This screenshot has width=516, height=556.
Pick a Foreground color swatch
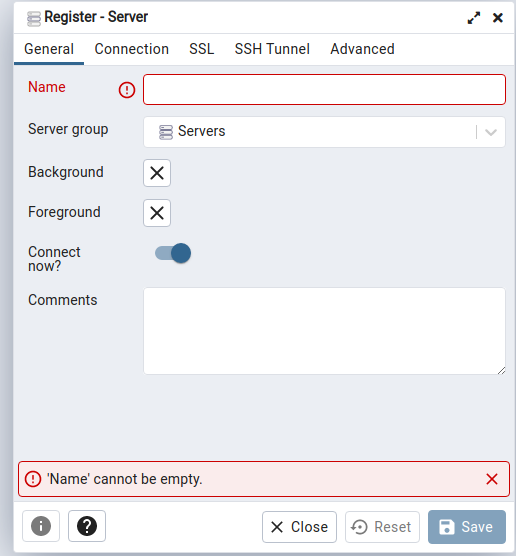click(x=157, y=213)
